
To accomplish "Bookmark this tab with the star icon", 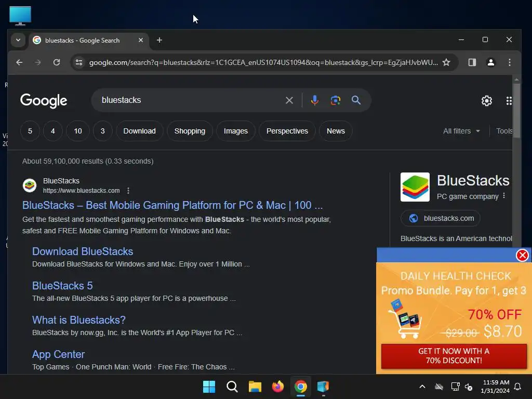I will pos(446,62).
